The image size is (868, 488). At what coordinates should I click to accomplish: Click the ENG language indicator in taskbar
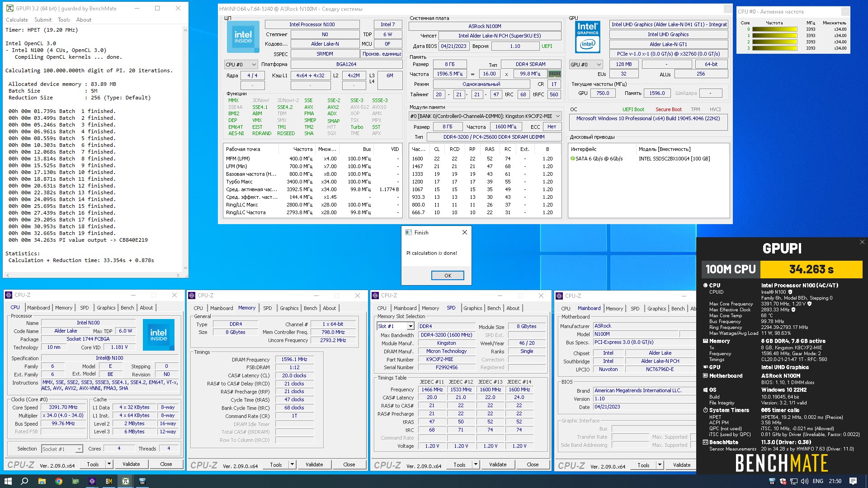click(x=818, y=481)
